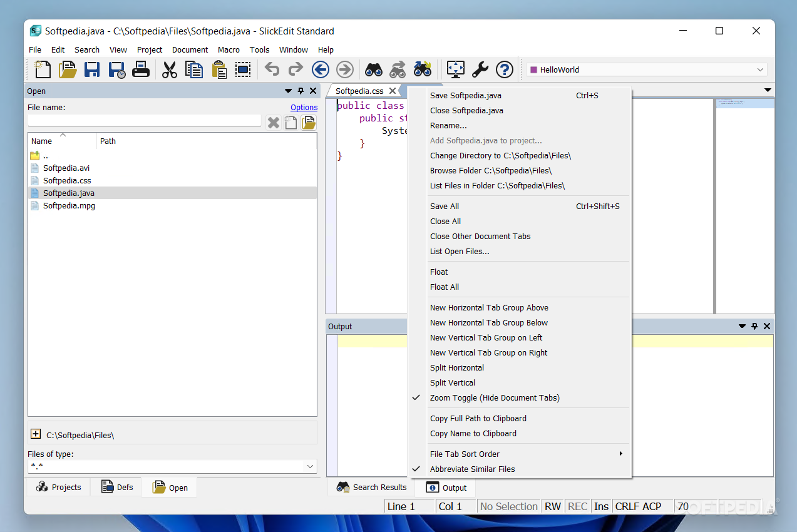This screenshot has width=797, height=532.
Task: Click the Undo arrow icon
Action: 272,69
